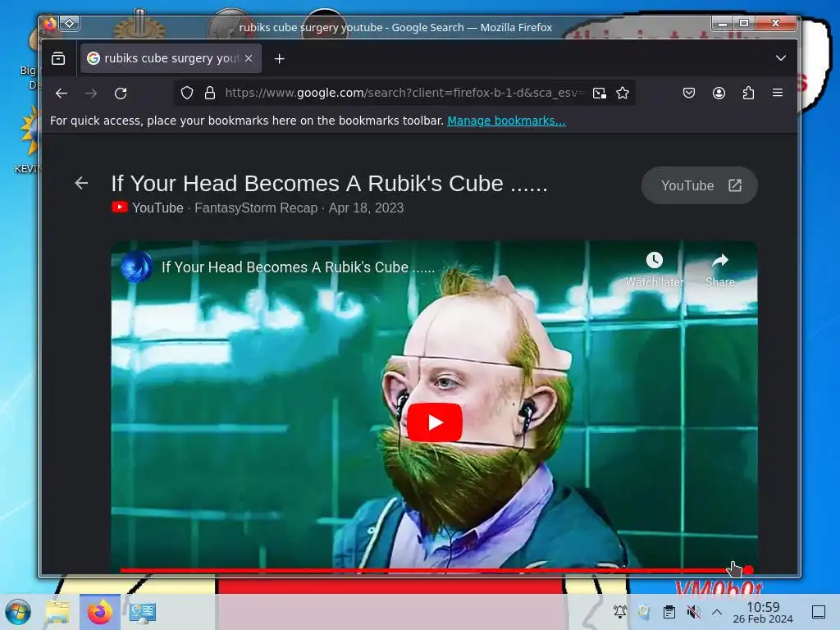The width and height of the screenshot is (840, 630).
Task: Return to results with the back arrow
Action: click(x=81, y=183)
